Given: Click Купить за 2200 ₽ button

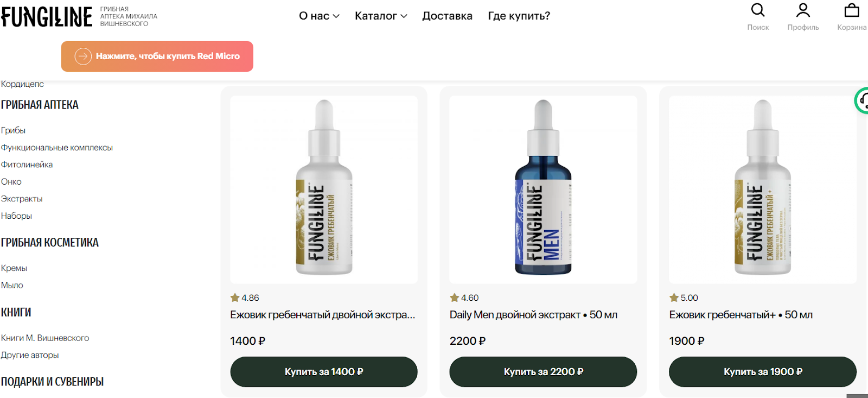Looking at the screenshot, I should click(543, 372).
